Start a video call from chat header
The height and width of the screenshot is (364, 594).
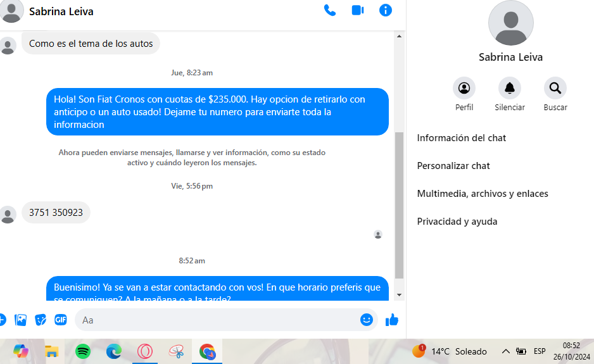pyautogui.click(x=358, y=10)
